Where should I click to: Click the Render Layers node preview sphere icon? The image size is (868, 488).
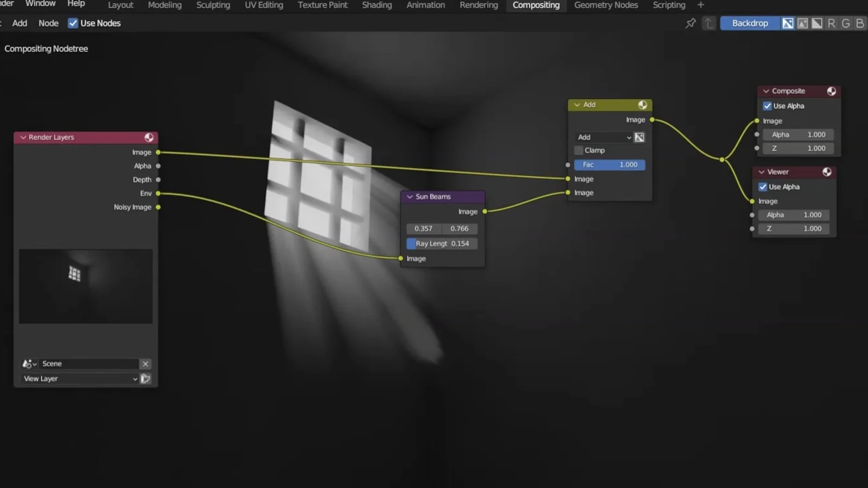pos(149,138)
